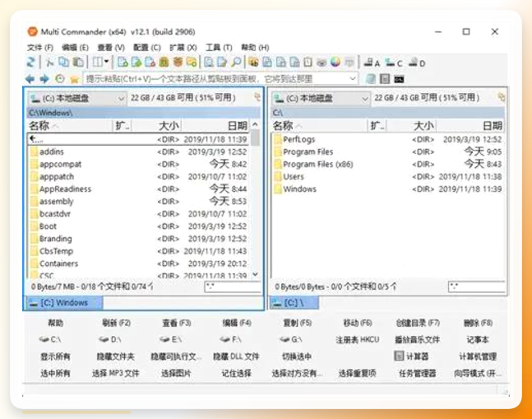Click the 移动 (F6) button
Screen dimensions: 532x419
(358, 323)
